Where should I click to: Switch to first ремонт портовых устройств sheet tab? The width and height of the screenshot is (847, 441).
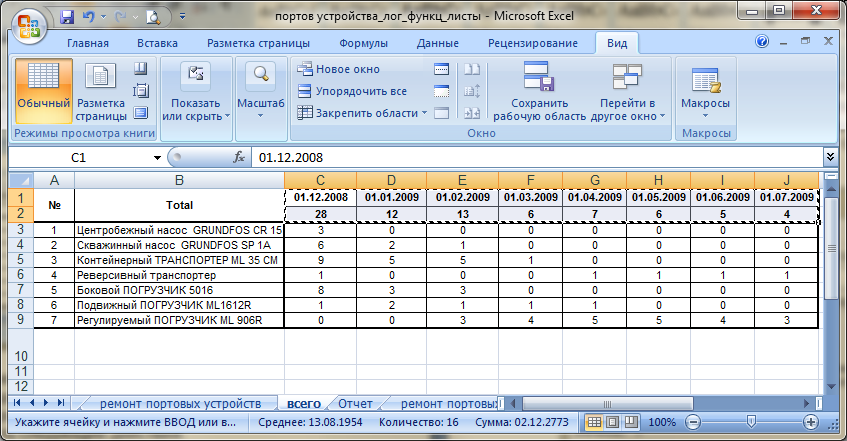coord(180,404)
